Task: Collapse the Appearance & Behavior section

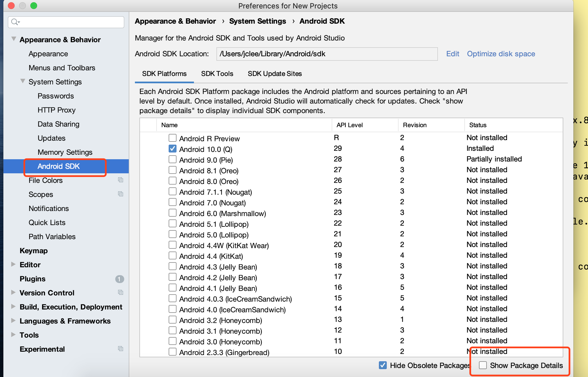Action: coord(13,39)
